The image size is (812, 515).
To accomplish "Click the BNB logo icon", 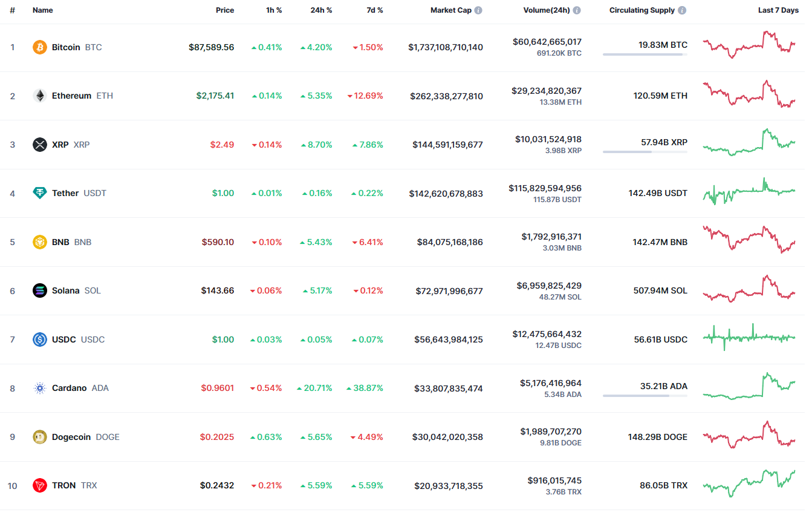I will tap(40, 242).
